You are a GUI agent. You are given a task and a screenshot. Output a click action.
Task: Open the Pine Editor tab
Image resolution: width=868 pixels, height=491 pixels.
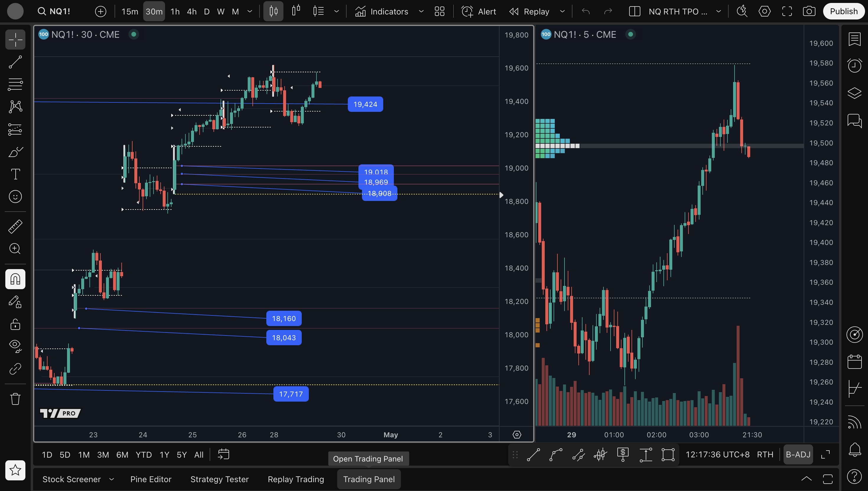click(x=151, y=479)
